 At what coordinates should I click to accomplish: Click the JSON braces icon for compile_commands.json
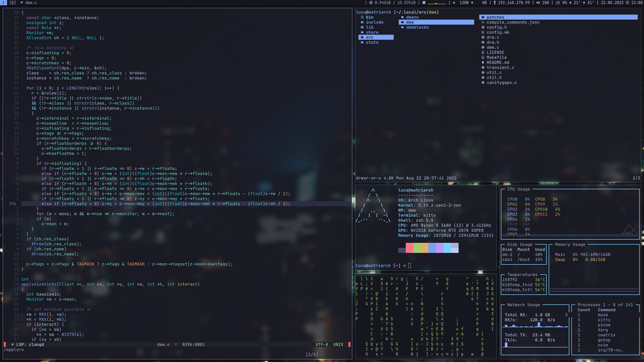[x=483, y=22]
